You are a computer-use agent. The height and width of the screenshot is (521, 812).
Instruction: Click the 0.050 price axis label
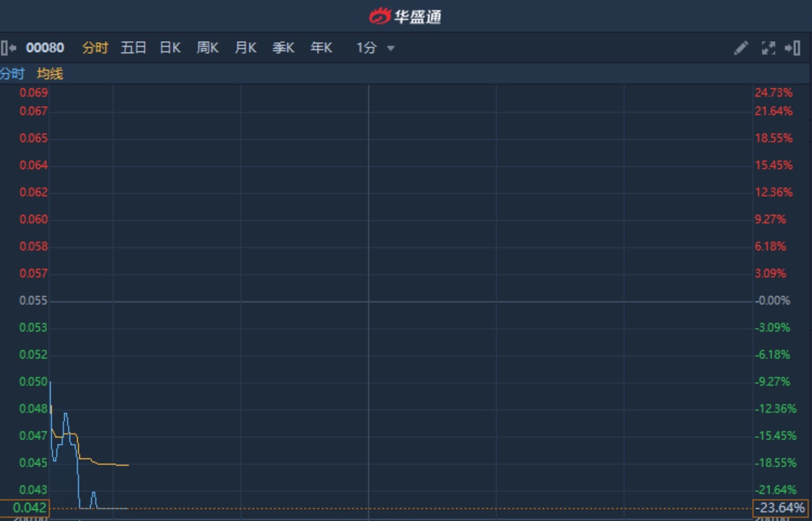pos(33,382)
